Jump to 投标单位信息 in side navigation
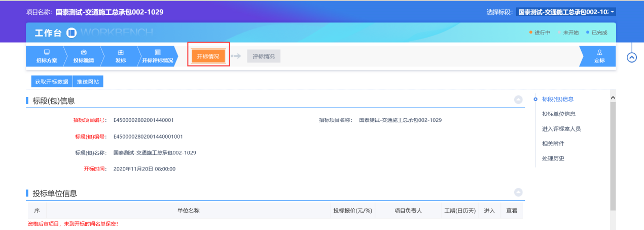Screen dimensions: 644x230 558,114
